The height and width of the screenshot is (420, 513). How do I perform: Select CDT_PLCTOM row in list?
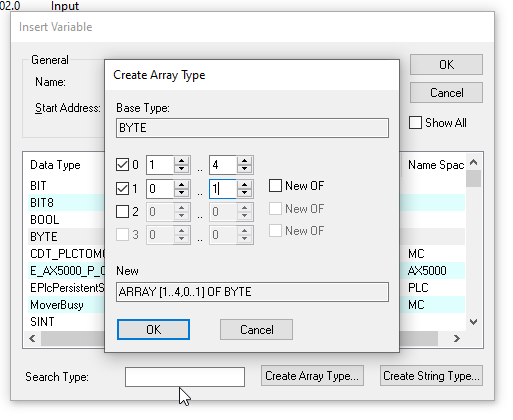click(67, 254)
